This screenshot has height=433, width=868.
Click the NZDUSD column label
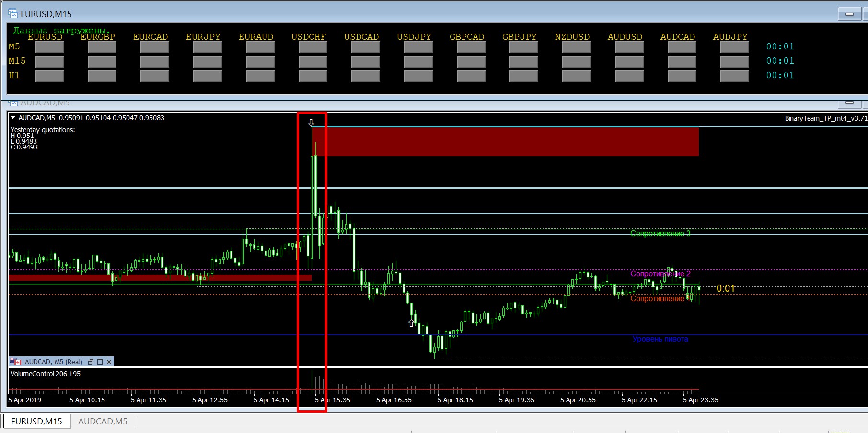[x=572, y=37]
